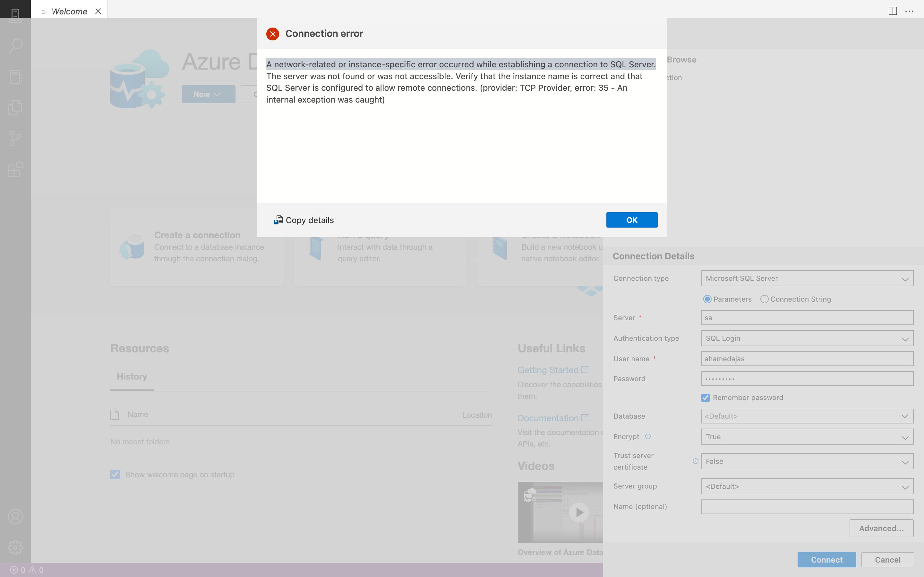Click the errors and warnings status indicator
This screenshot has width=924, height=577.
(27, 570)
